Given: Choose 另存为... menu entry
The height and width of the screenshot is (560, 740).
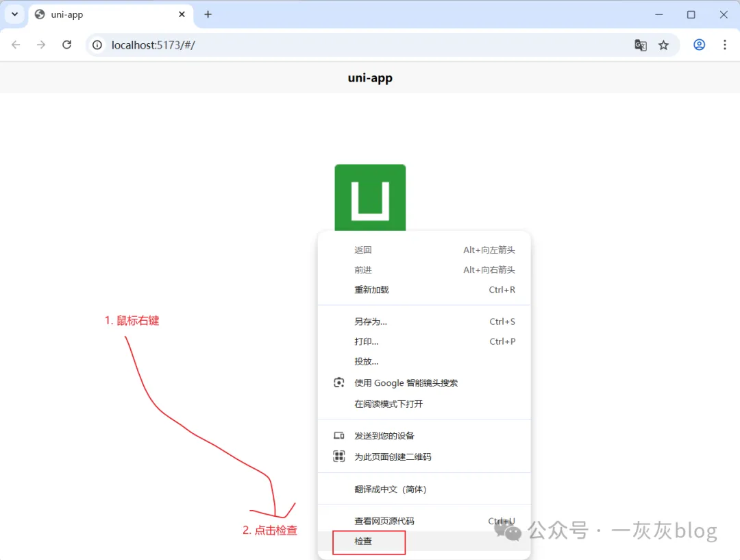Looking at the screenshot, I should [x=371, y=321].
